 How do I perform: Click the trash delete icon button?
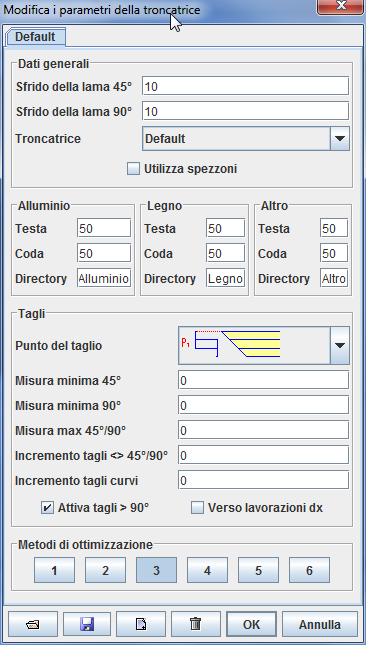pyautogui.click(x=195, y=624)
